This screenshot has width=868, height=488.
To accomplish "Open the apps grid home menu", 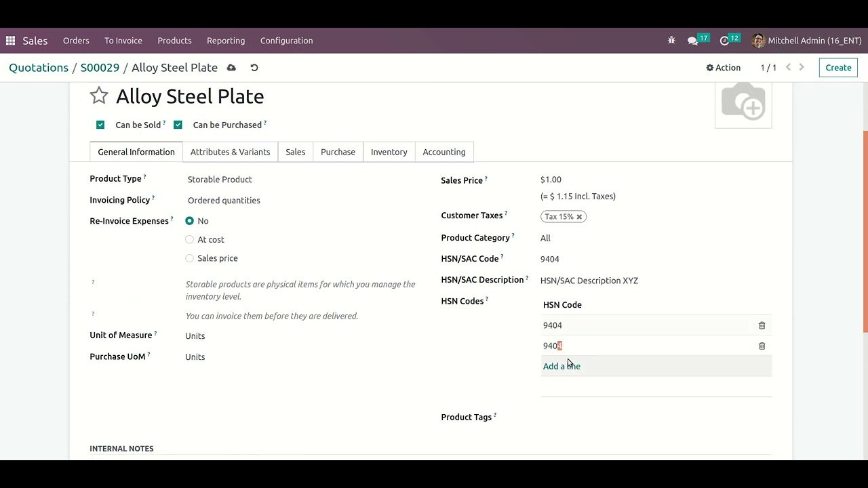I will 10,41.
